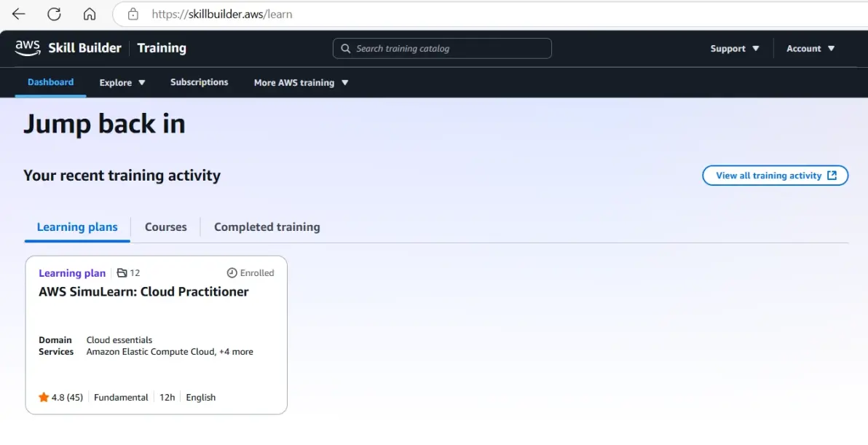The height and width of the screenshot is (445, 868).
Task: Click the Jump back in heading
Action: pyautogui.click(x=104, y=123)
